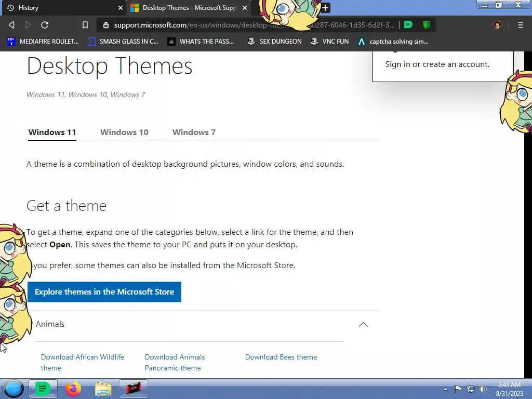Open the network tray icon
532x399 pixels.
tap(471, 389)
